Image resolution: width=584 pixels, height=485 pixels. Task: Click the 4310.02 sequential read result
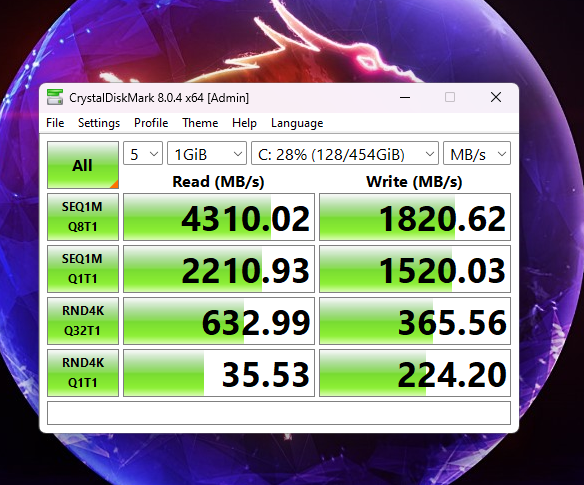click(x=219, y=217)
